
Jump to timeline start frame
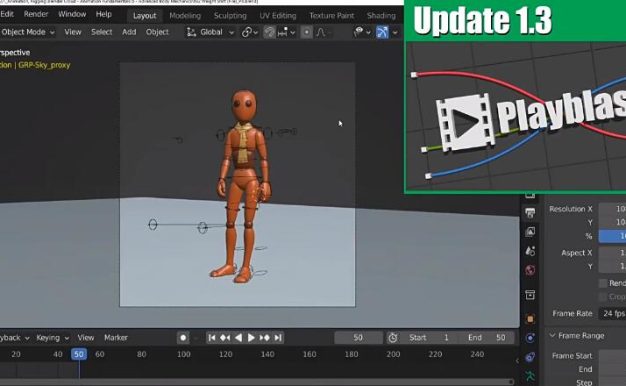coord(212,338)
